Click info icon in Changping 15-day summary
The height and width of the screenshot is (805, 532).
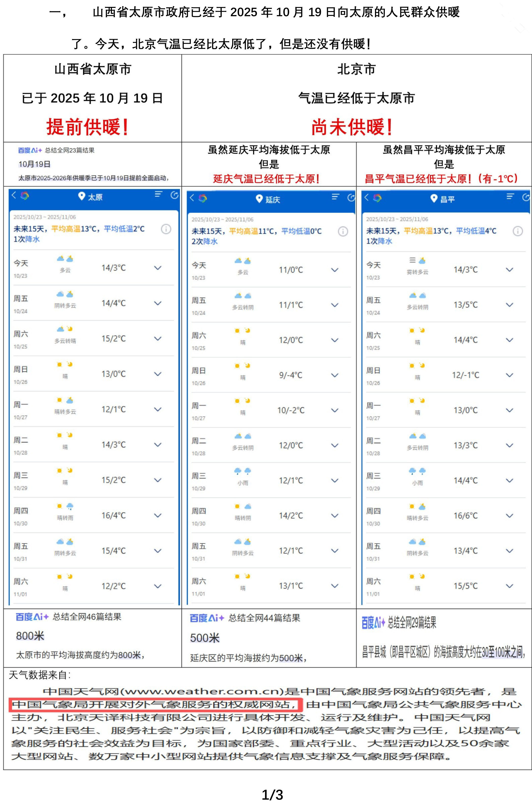(518, 231)
